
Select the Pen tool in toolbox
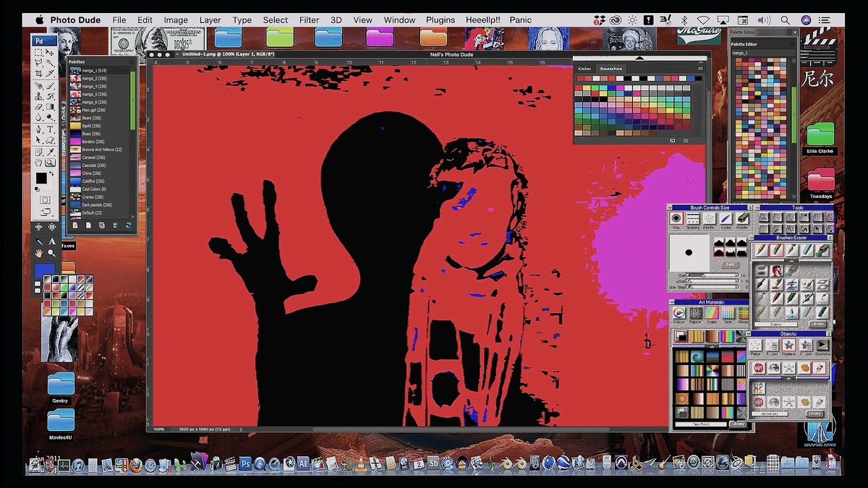click(38, 129)
